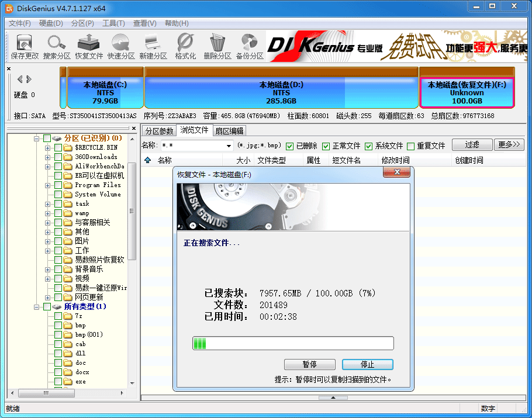Click the wamp folder icon
Screen dimensions: 532x418
(68, 213)
